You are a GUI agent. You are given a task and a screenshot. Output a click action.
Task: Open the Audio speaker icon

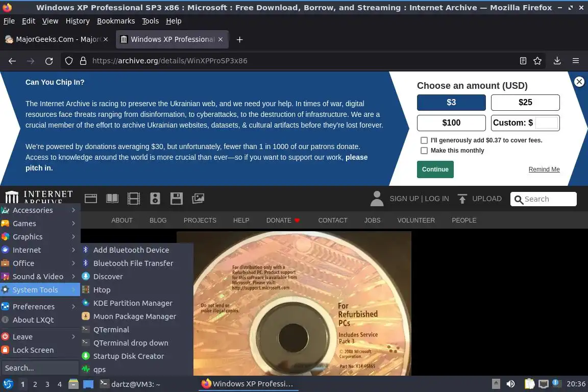(x=155, y=199)
